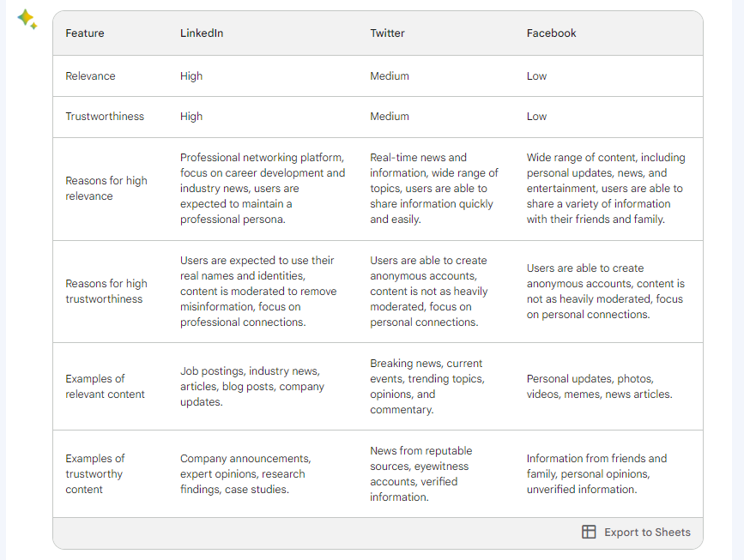Select the Relevance row label
The height and width of the screenshot is (560, 744).
pyautogui.click(x=90, y=75)
